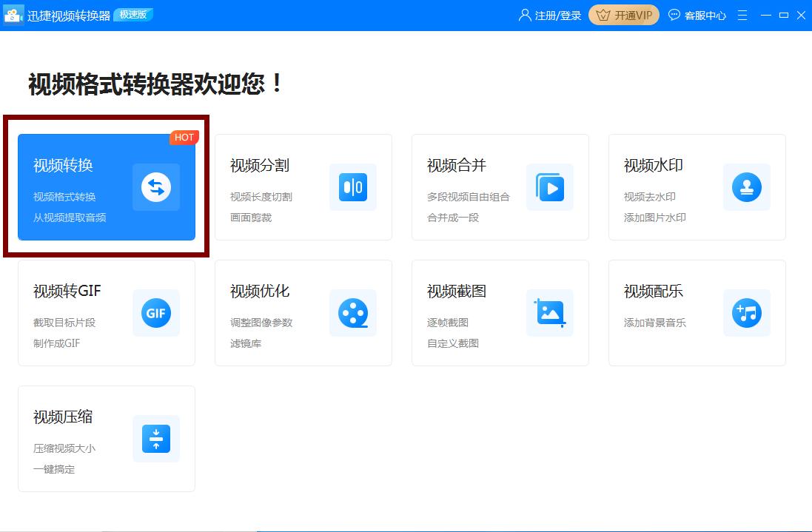The image size is (812, 532).
Task: Open the 视频合并 merge videos icon
Action: pos(550,187)
